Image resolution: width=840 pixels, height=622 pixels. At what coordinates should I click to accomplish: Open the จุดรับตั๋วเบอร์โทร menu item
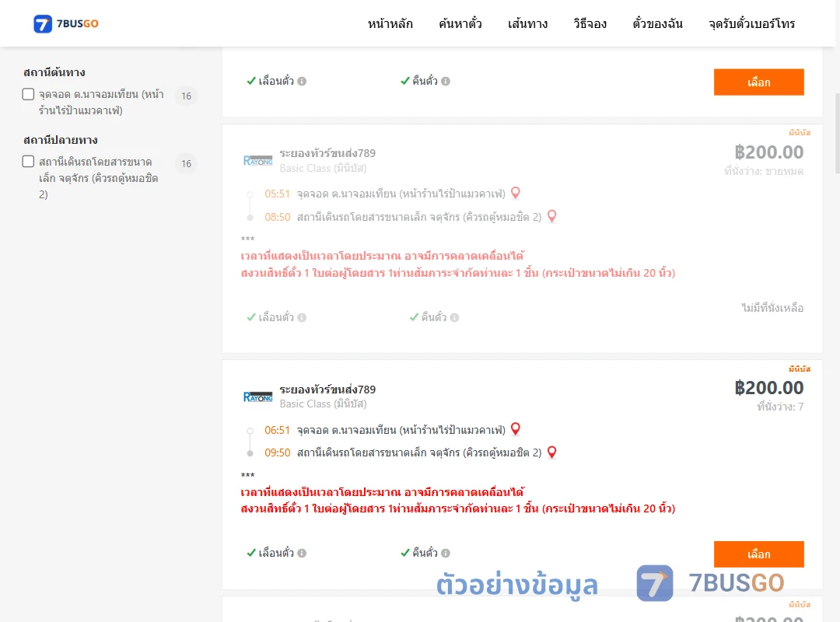(751, 23)
